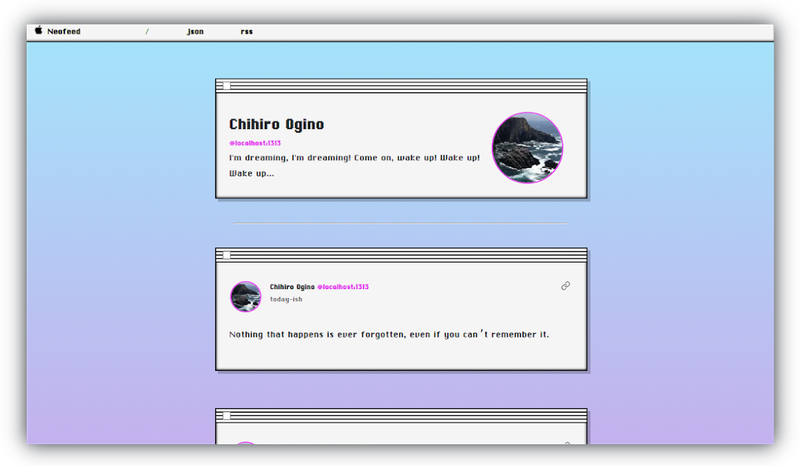Image resolution: width=800 pixels, height=466 pixels.
Task: Click the Apple logo icon
Action: (x=38, y=31)
